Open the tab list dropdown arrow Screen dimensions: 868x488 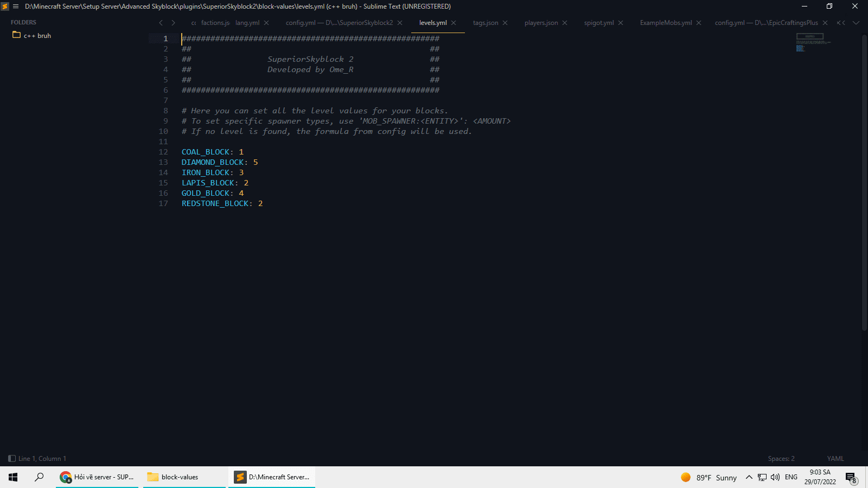856,23
